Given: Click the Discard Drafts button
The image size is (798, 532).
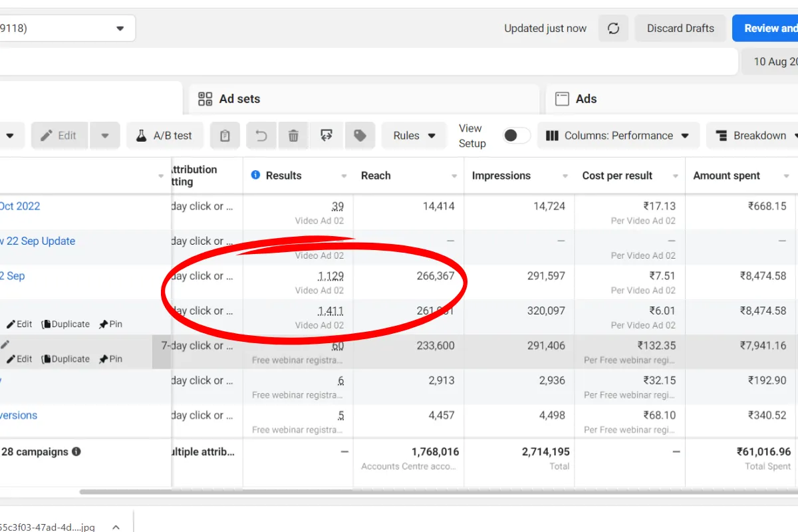Looking at the screenshot, I should click(x=680, y=29).
